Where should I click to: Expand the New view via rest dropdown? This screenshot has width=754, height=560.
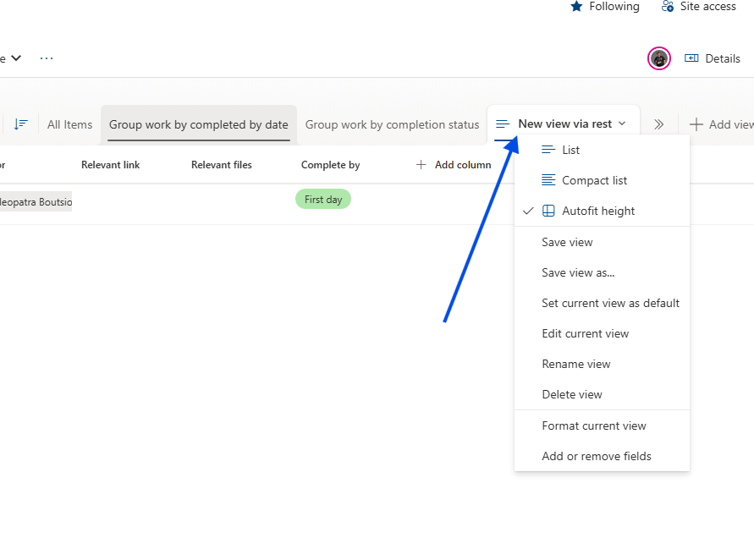coord(622,124)
